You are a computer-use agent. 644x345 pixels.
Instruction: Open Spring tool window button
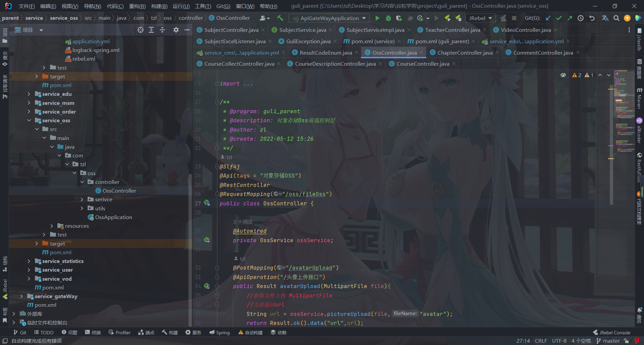[219, 333]
